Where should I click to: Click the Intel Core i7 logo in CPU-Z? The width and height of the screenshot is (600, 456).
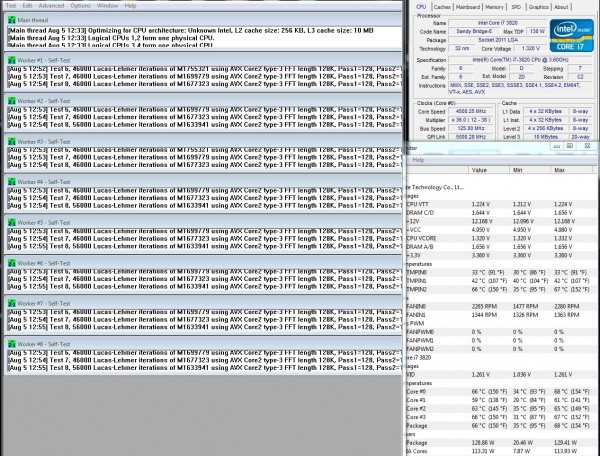click(x=572, y=35)
